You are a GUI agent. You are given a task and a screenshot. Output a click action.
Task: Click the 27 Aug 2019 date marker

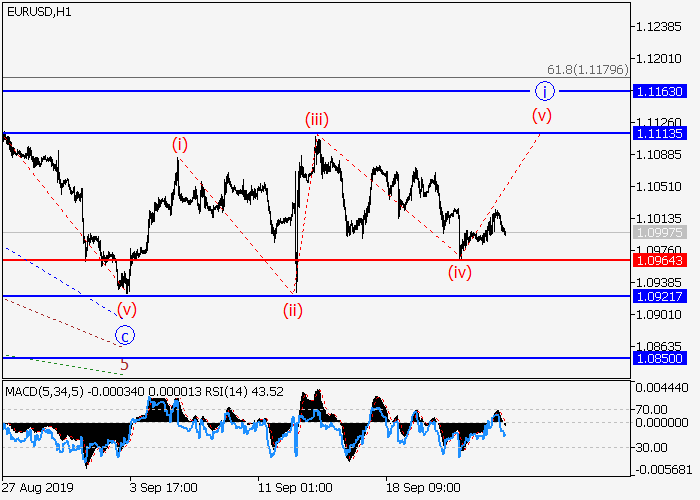pyautogui.click(x=39, y=488)
